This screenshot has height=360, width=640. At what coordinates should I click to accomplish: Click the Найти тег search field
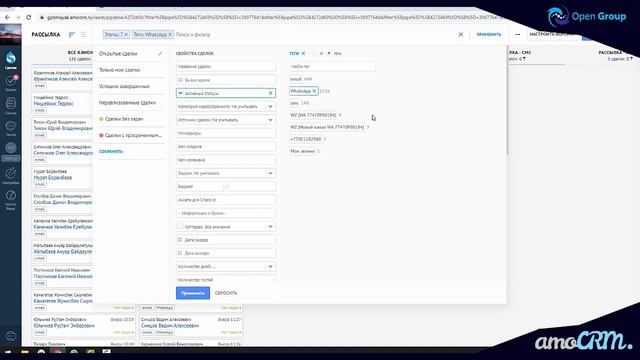click(x=332, y=67)
